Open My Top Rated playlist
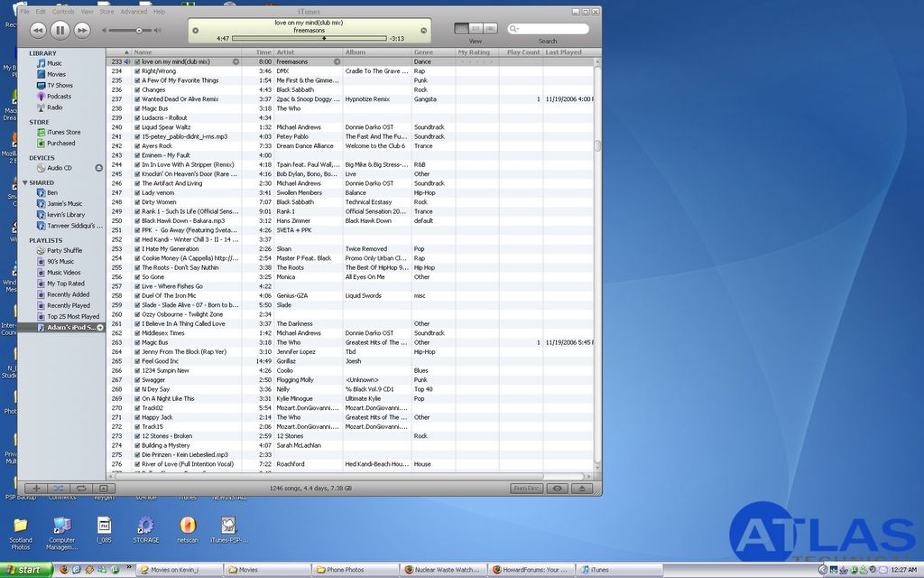Screen dimensions: 924x578 pyautogui.click(x=65, y=284)
